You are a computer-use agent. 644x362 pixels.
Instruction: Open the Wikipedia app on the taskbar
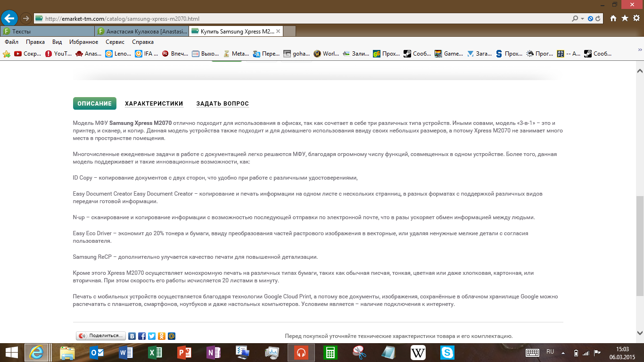[x=418, y=353]
